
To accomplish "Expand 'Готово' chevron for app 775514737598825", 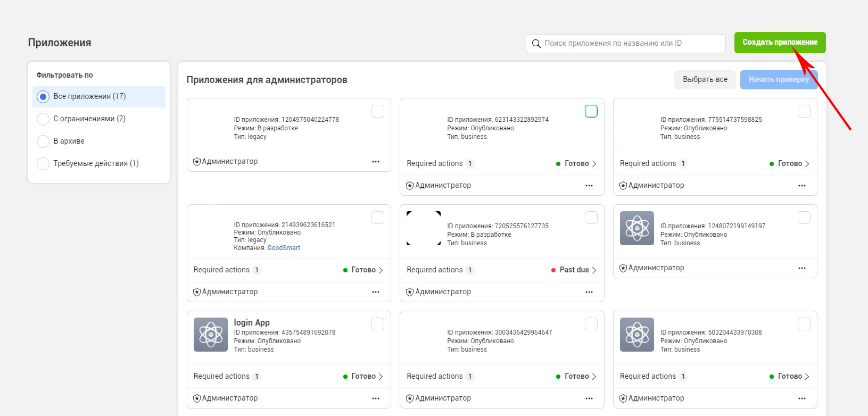I will (x=807, y=164).
